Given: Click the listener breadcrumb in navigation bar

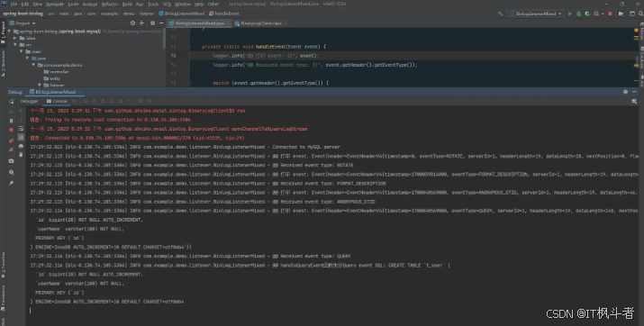Looking at the screenshot, I should tap(146, 14).
